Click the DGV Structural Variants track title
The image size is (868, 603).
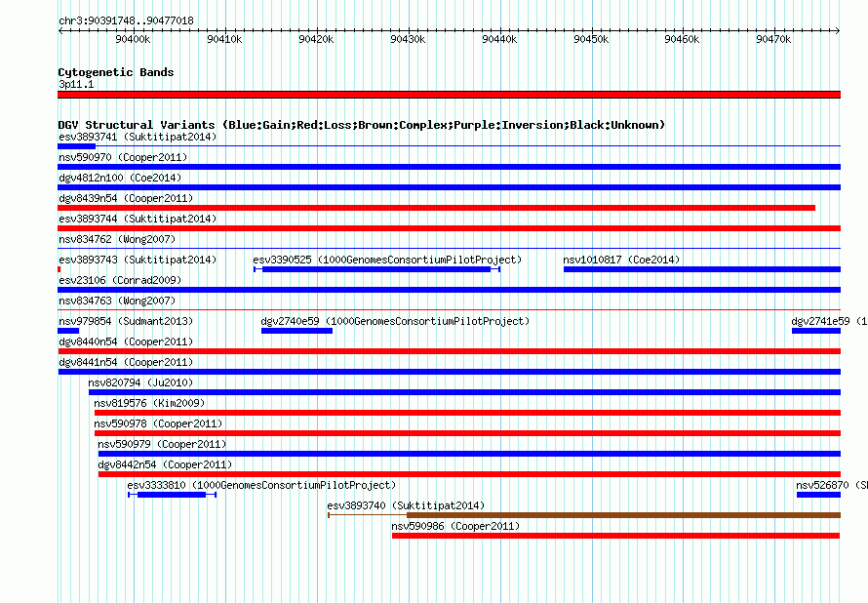pyautogui.click(x=362, y=125)
